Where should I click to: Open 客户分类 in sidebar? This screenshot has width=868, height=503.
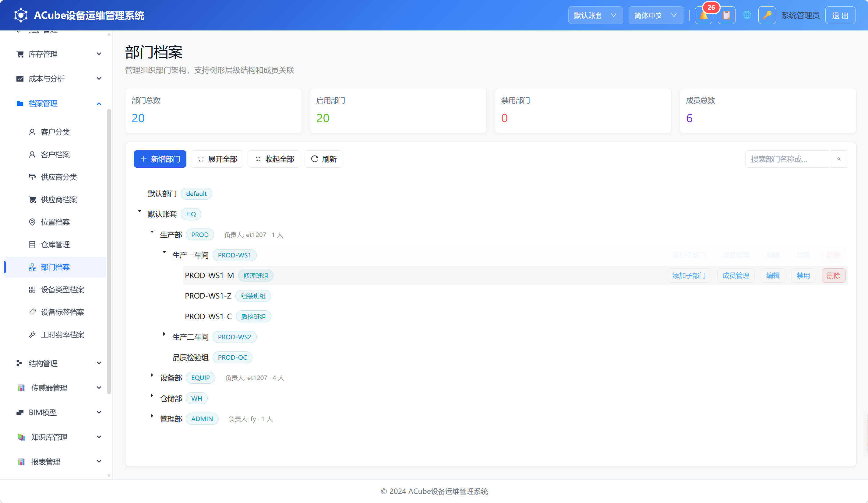(x=55, y=132)
